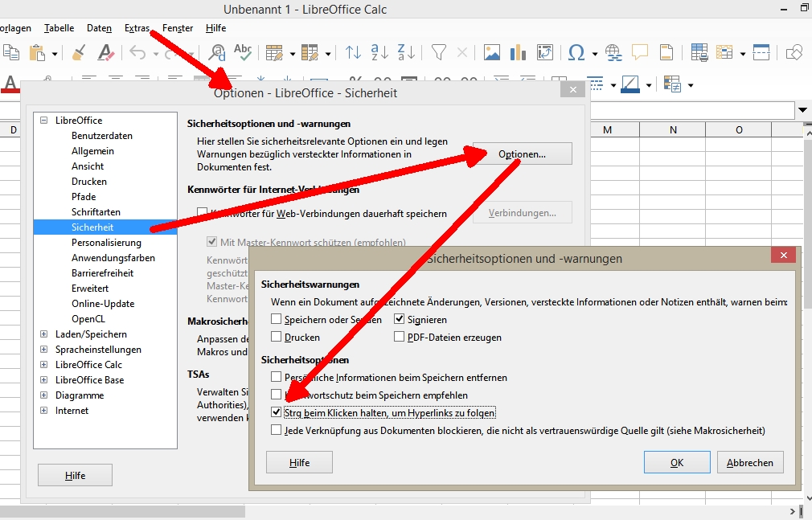Viewport: 812px width, 520px height.
Task: Sort ascending with the A-Z icon
Action: click(x=379, y=52)
